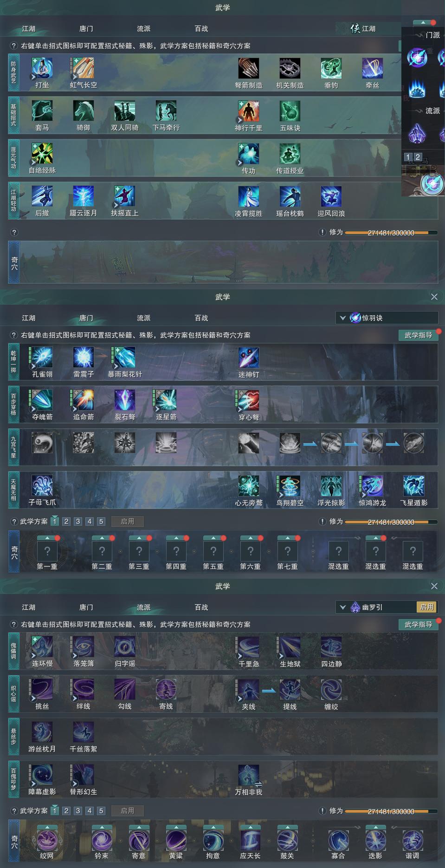This screenshot has width=445, height=868.
Task: Select the 暴雨梨花针 skill icon
Action: pyautogui.click(x=125, y=358)
